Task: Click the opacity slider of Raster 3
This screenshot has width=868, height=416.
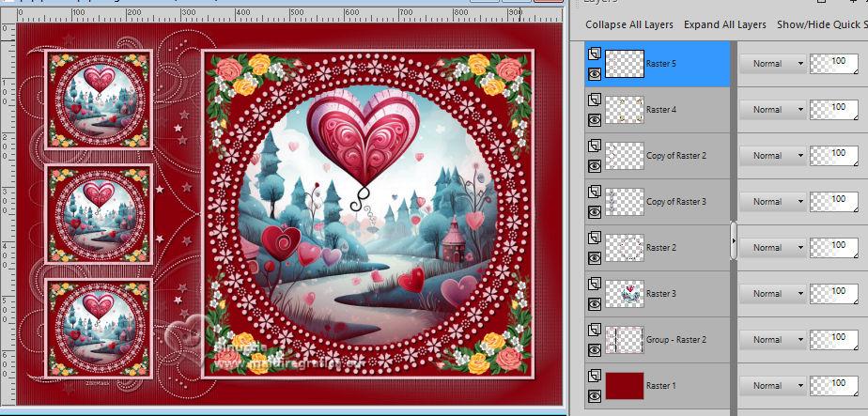Action: [x=833, y=293]
